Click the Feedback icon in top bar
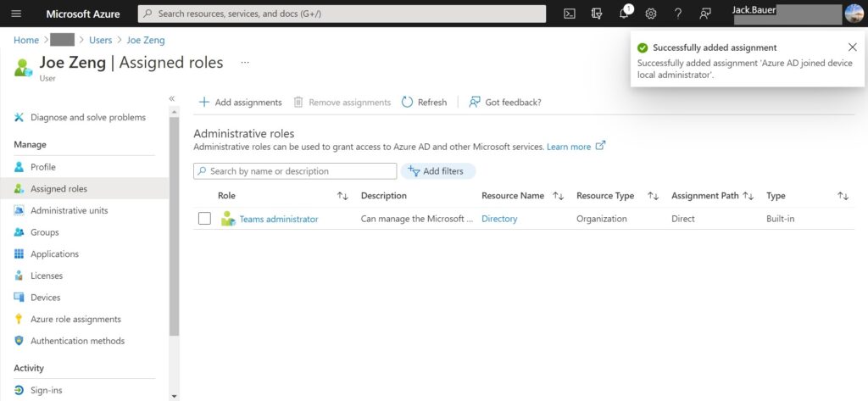Viewport: 868px width, 401px height. pos(704,14)
